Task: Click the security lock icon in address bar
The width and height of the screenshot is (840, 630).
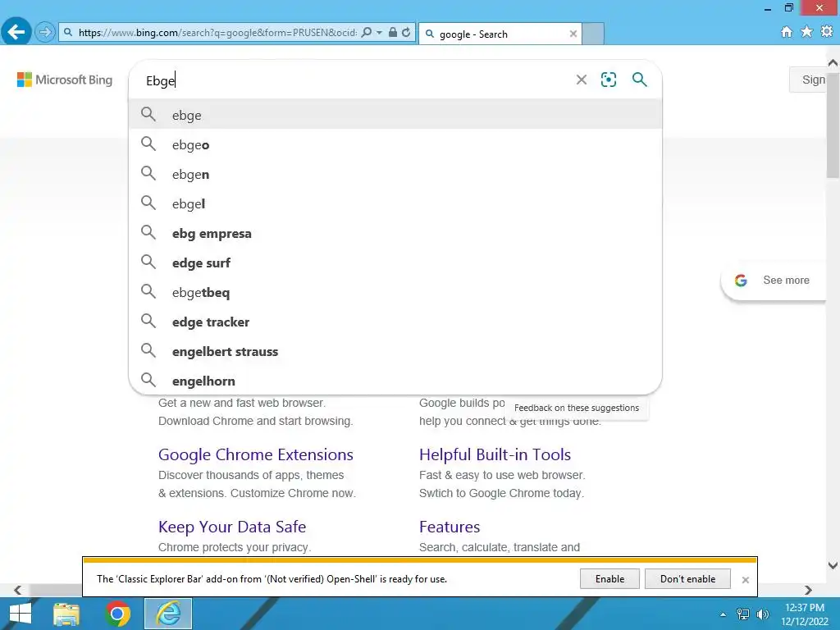Action: (x=393, y=32)
